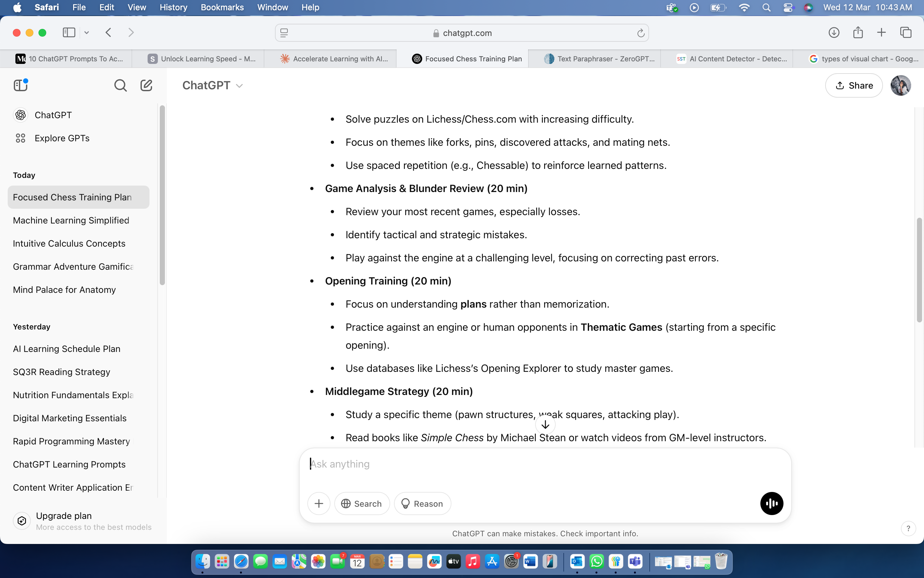Click the Share conversation button
Screen dimensions: 924x578
pyautogui.click(x=854, y=85)
